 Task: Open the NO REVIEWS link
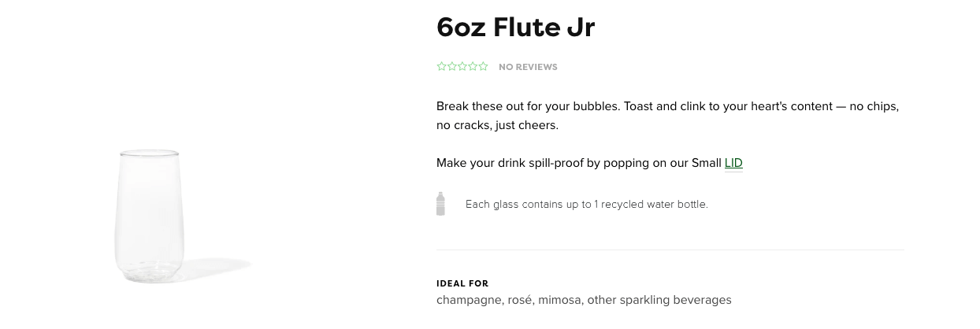528,67
